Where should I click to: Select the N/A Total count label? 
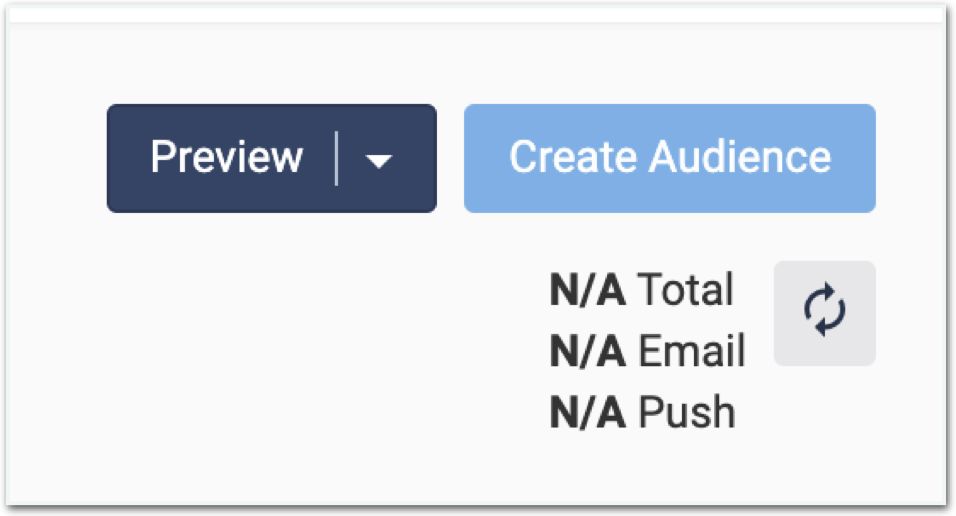[x=641, y=289]
